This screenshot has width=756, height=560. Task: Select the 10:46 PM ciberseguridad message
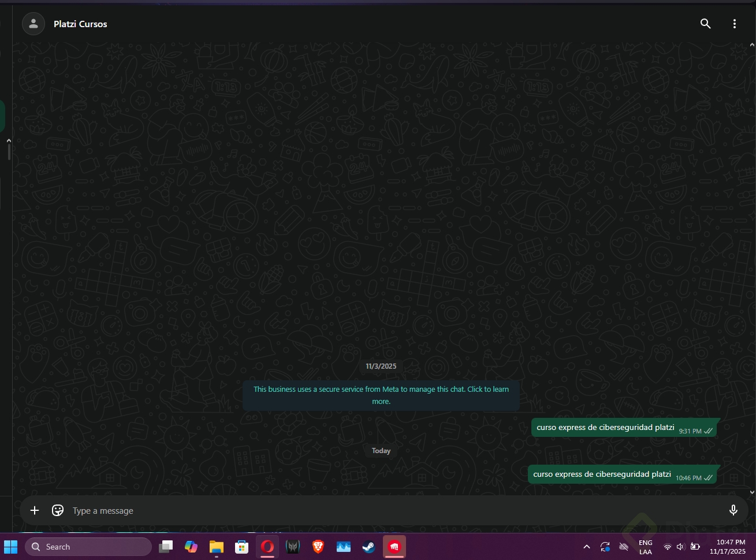point(622,474)
